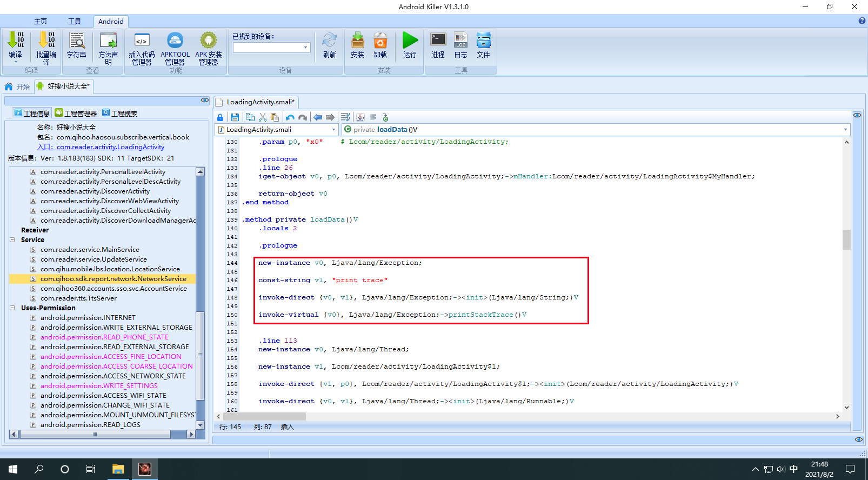The height and width of the screenshot is (480, 868).
Task: Select the 好搜小说大全* project tab
Action: point(64,86)
